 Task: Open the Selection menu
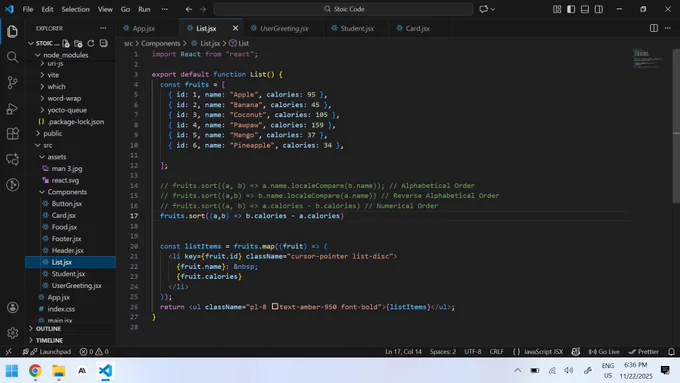point(75,9)
